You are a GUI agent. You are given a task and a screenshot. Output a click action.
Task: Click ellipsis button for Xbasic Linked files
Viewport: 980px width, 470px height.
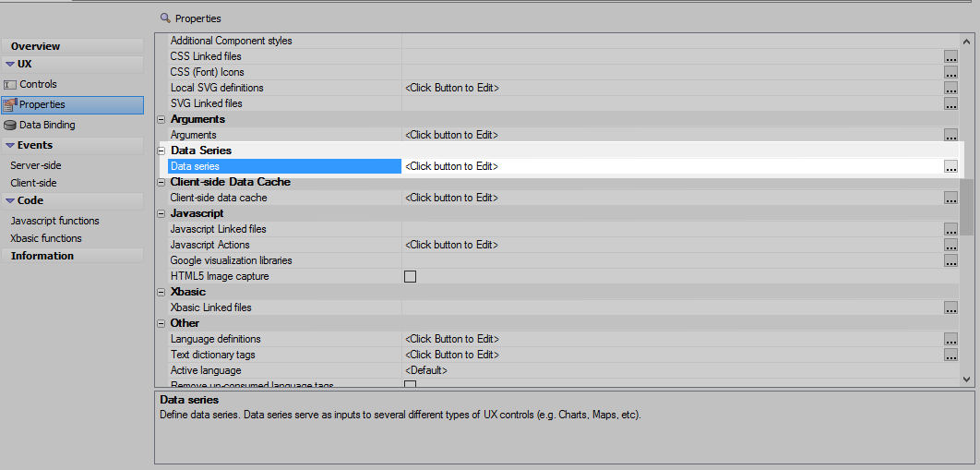click(x=950, y=307)
